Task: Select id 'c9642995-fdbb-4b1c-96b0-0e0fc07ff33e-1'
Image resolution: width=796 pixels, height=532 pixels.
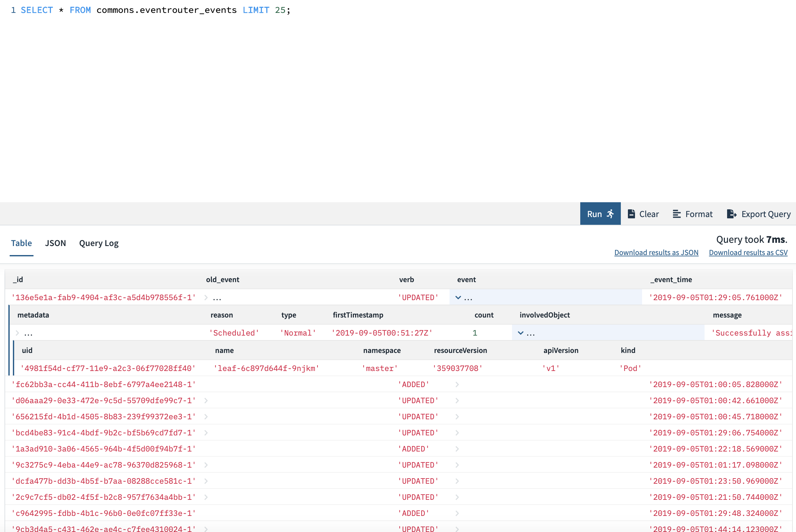Action: tap(104, 513)
